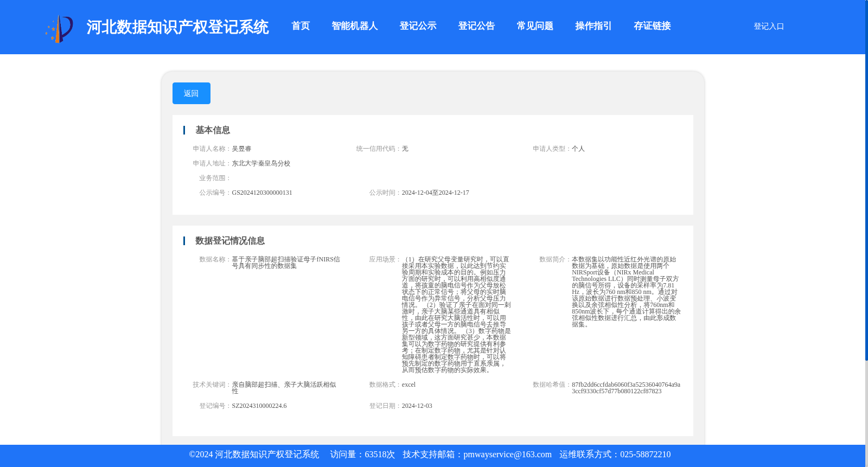
Task: Click the site logo icon
Action: pyautogui.click(x=59, y=29)
